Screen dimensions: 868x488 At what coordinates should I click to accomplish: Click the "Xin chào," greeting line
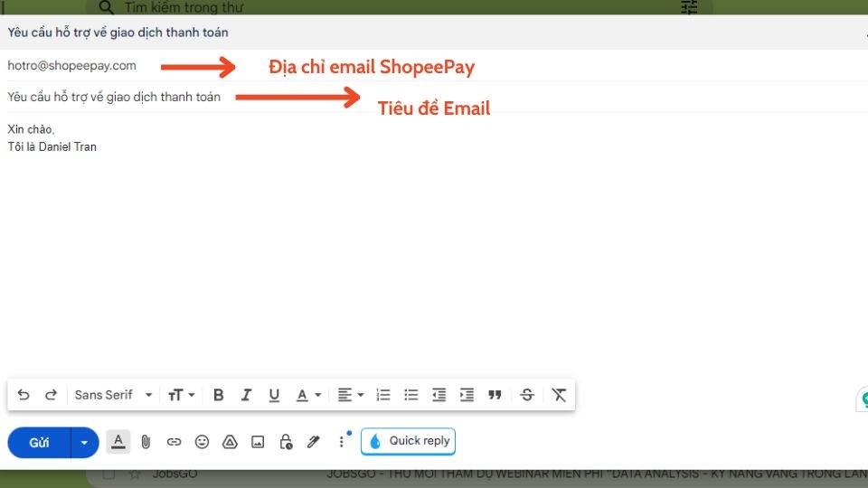(31, 129)
